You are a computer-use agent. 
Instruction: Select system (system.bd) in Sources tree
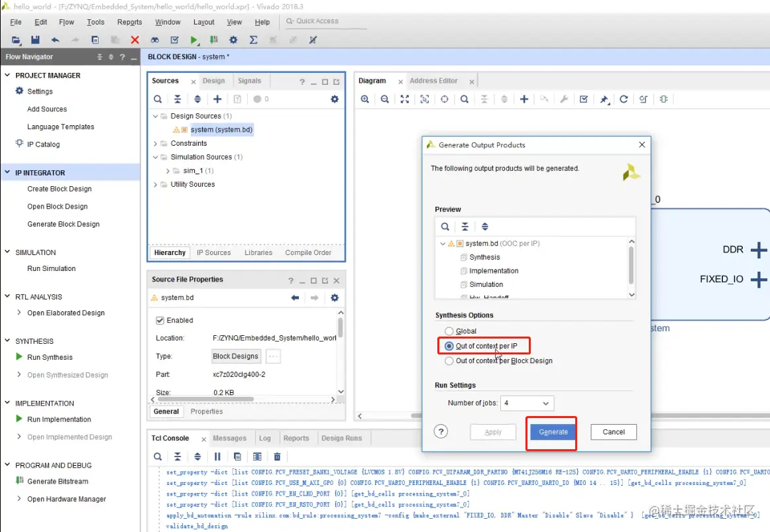(221, 130)
